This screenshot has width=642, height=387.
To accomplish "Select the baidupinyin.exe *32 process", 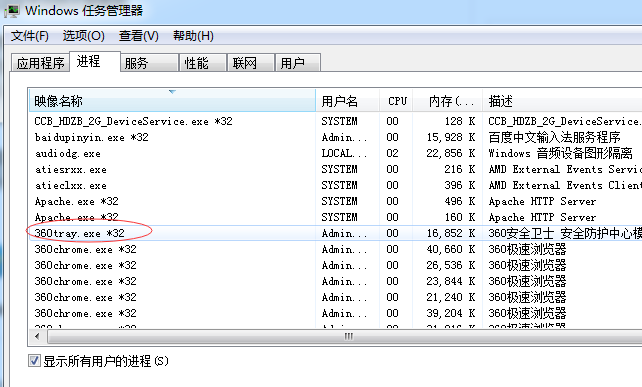I will click(x=336, y=137).
